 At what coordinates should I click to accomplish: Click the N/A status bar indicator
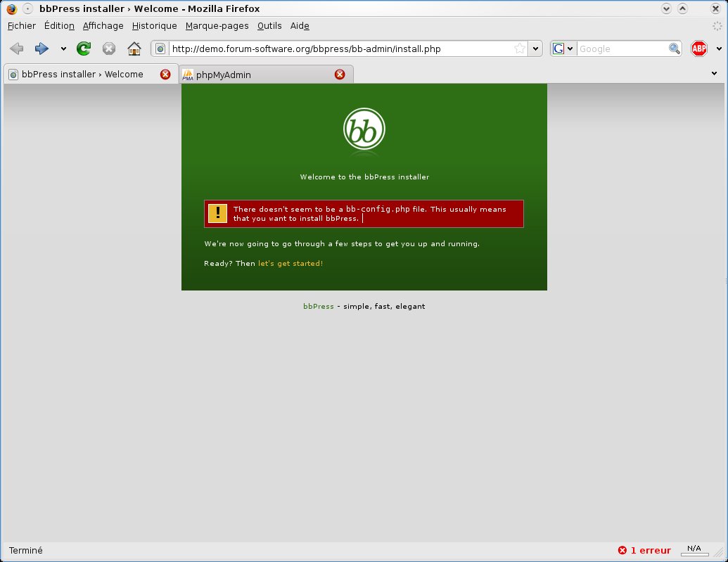click(x=694, y=550)
